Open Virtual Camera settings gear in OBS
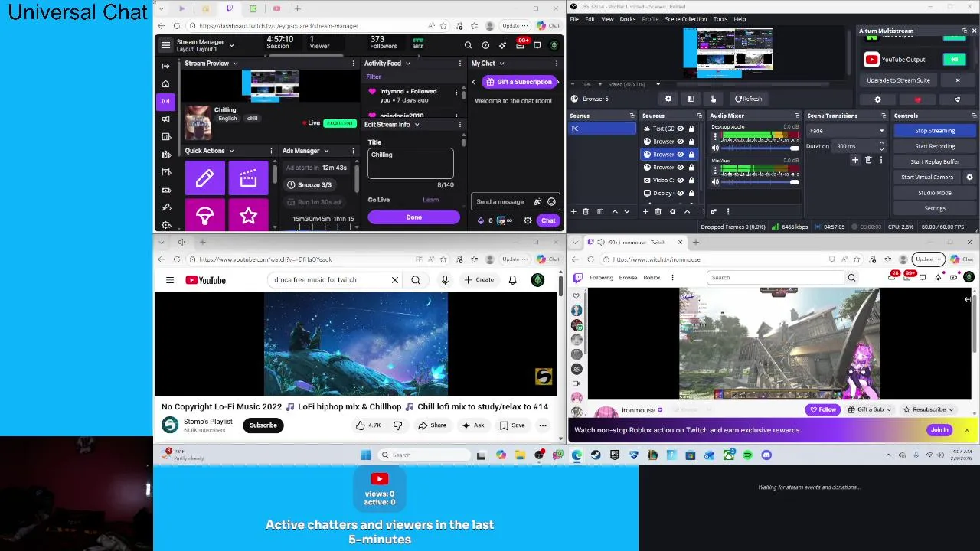This screenshot has width=980, height=551. 969,177
